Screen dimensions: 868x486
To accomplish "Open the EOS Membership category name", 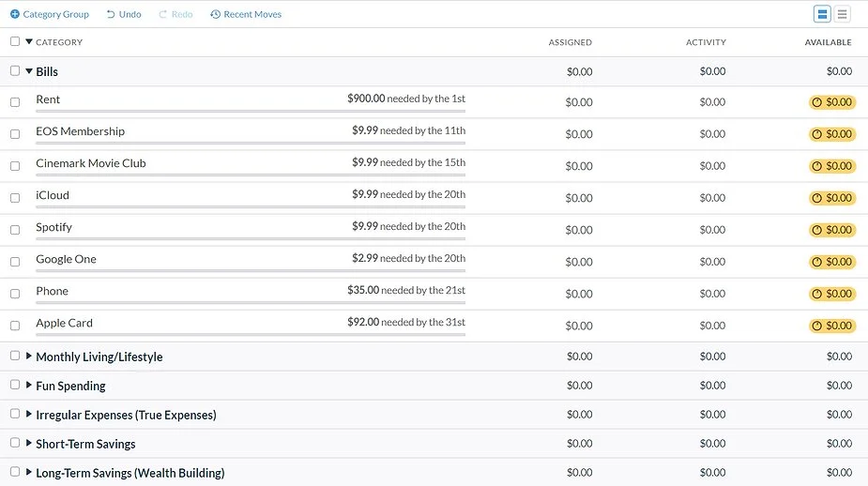I will tap(80, 131).
